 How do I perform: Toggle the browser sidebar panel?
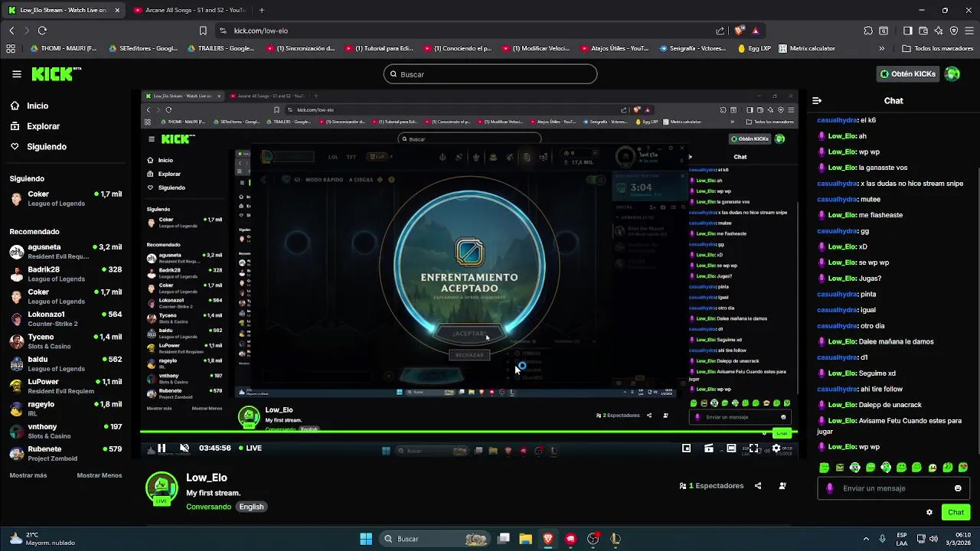(907, 31)
